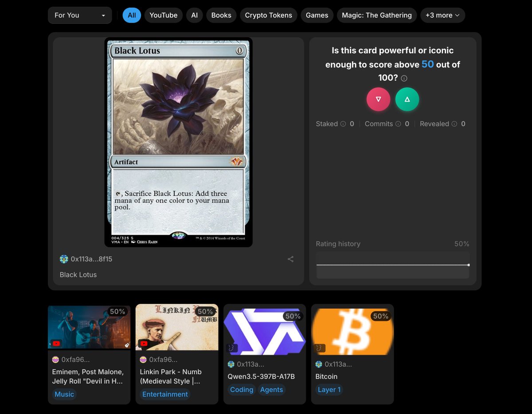Screen dimensions: 532x414
Task: Select the Music tag
Action: click(x=64, y=394)
